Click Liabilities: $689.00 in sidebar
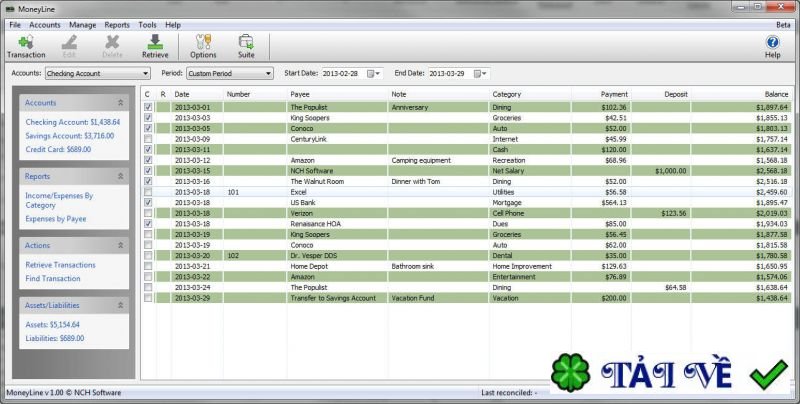The width and height of the screenshot is (800, 404). pyautogui.click(x=55, y=338)
